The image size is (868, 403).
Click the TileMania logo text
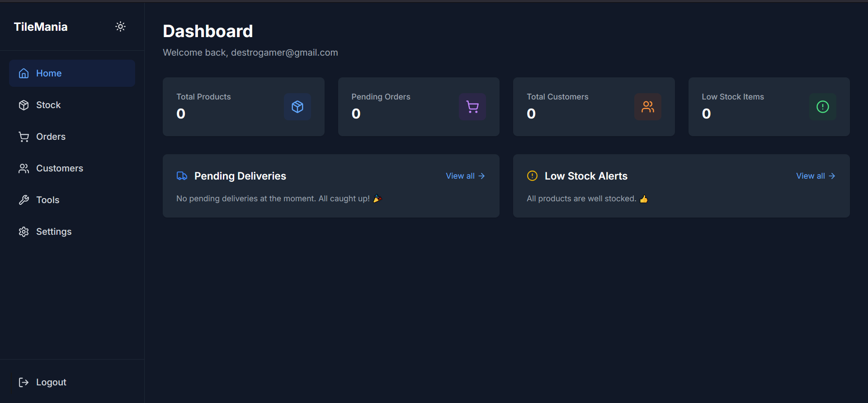point(41,27)
